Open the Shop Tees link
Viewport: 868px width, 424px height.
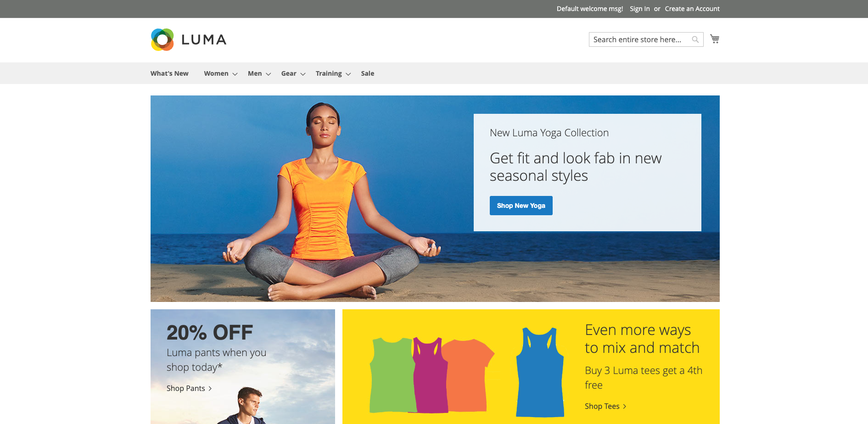click(602, 406)
